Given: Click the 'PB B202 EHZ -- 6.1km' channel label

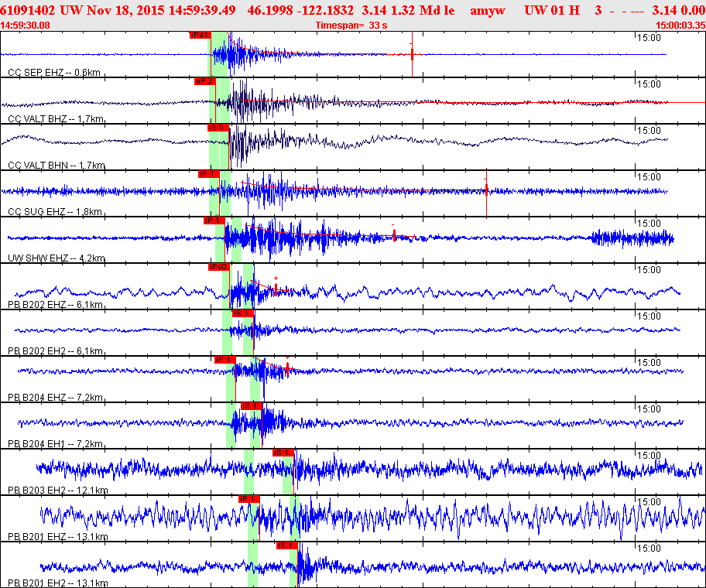Looking at the screenshot, I should [x=56, y=305].
